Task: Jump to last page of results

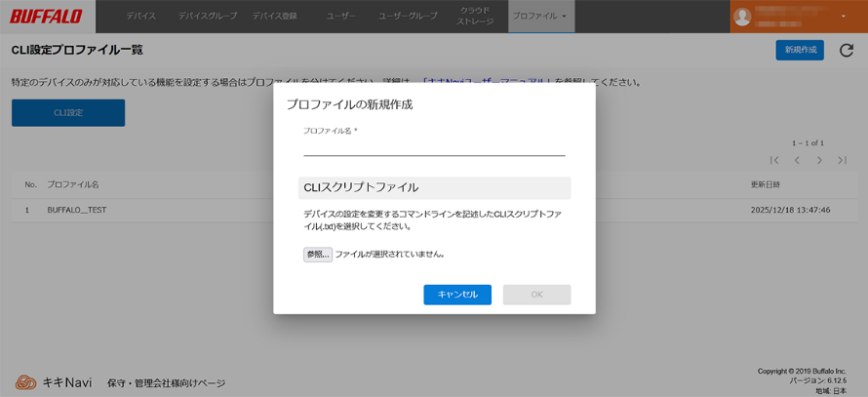Action: tap(842, 160)
